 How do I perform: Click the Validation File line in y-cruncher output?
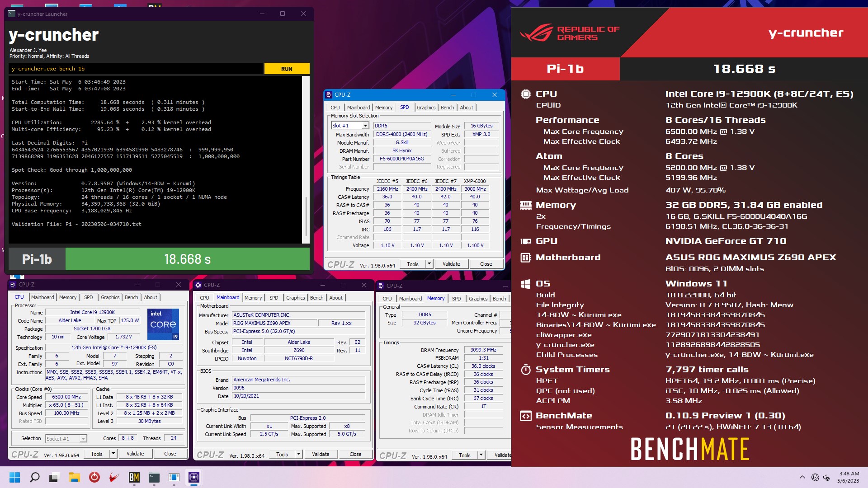tap(76, 224)
